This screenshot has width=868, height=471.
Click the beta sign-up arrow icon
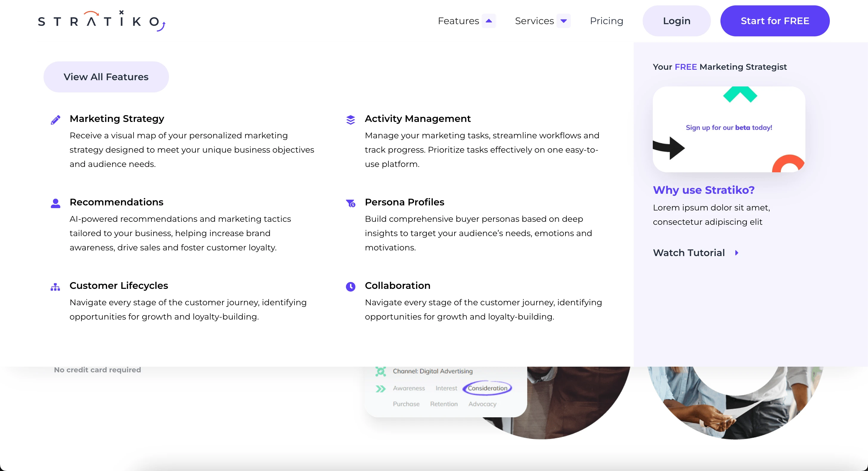tap(669, 147)
